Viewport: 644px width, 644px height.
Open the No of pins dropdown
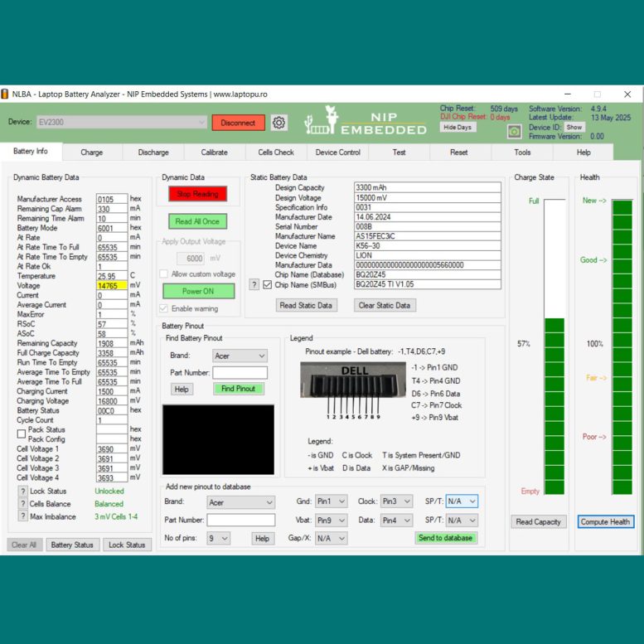[218, 538]
